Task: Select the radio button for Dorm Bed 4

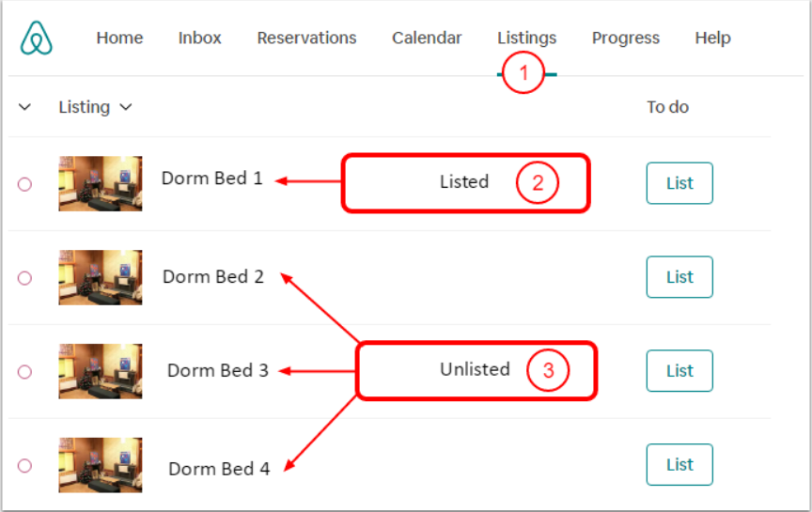Action: point(24,465)
